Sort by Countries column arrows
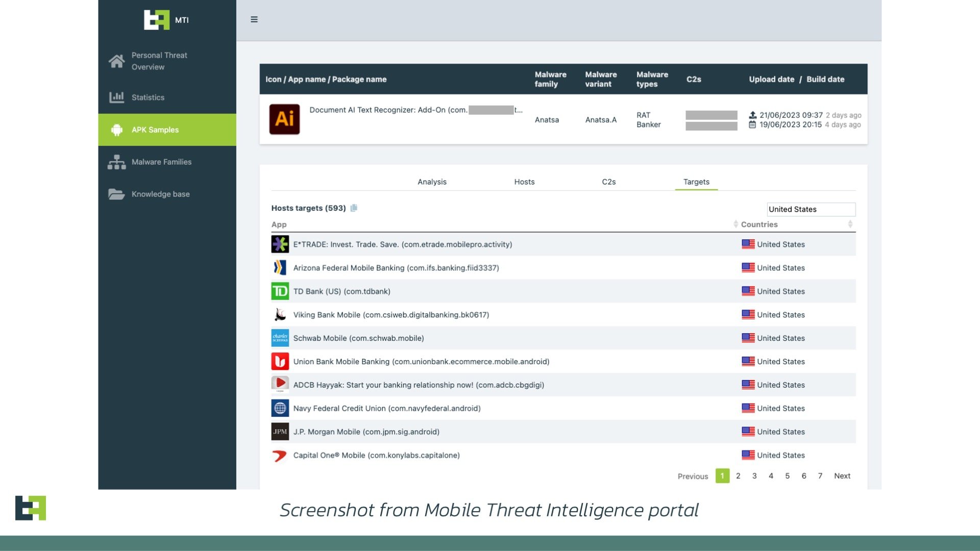 point(850,224)
